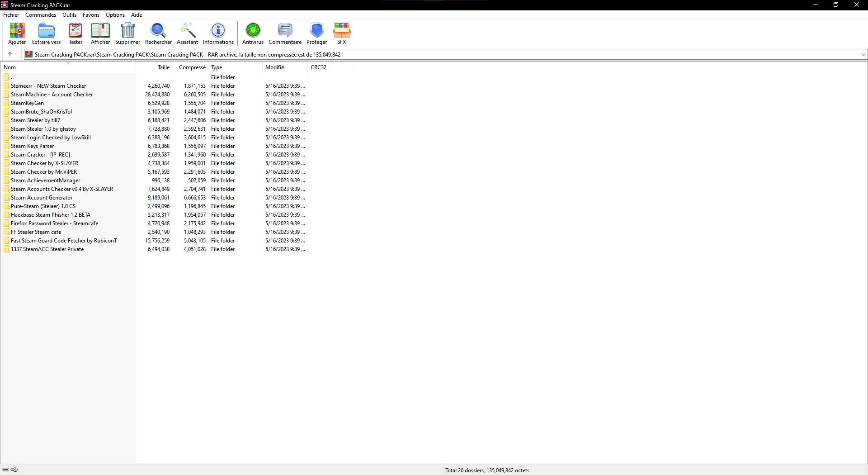Image resolution: width=868 pixels, height=475 pixels.
Task: Click folder icon of Steam Account Generator
Action: tap(6, 198)
